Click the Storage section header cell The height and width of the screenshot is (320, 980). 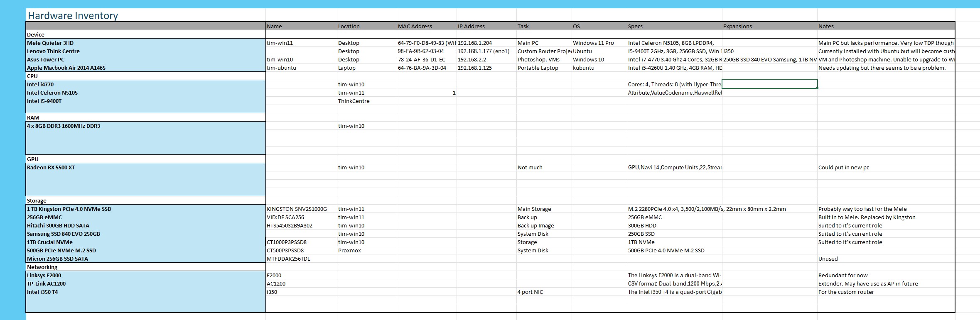(37, 200)
